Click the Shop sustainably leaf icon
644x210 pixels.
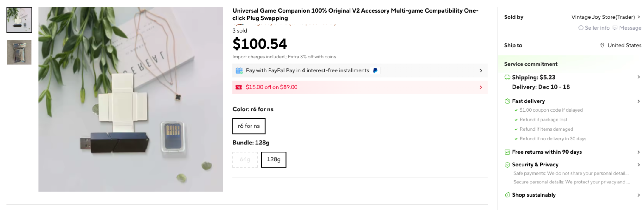pyautogui.click(x=507, y=195)
